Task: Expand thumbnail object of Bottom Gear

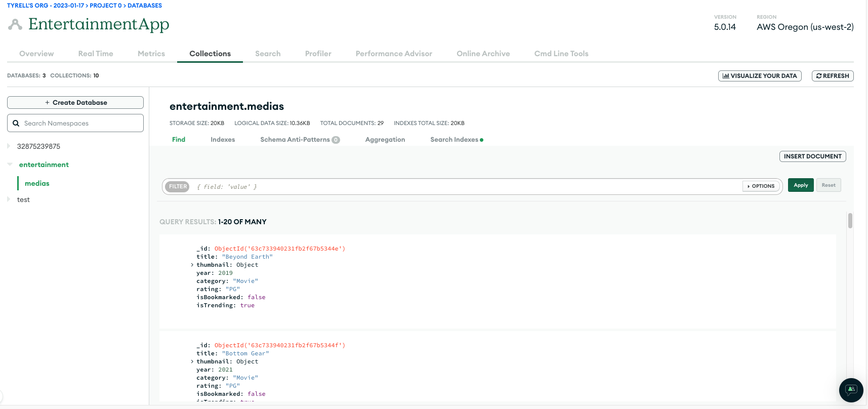Action: pyautogui.click(x=192, y=361)
